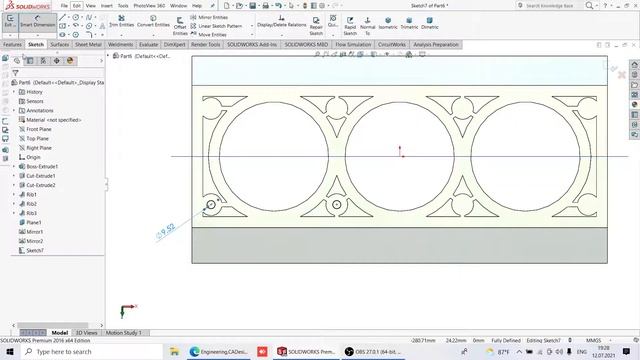Switch to the Weldments tab
This screenshot has width=640, height=360.
tap(120, 44)
